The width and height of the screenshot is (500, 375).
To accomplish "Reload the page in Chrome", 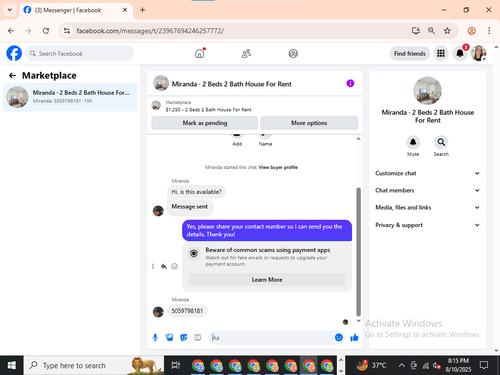I will coord(46,31).
